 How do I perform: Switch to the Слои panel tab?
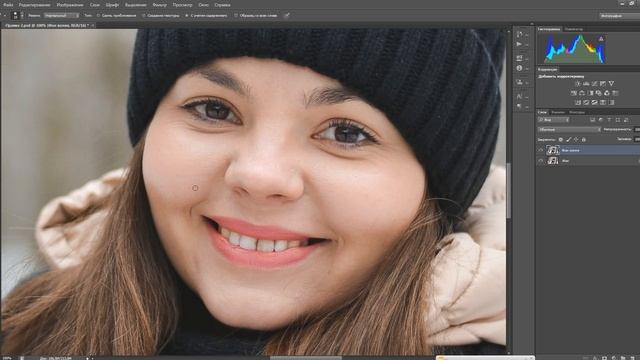pyautogui.click(x=542, y=112)
